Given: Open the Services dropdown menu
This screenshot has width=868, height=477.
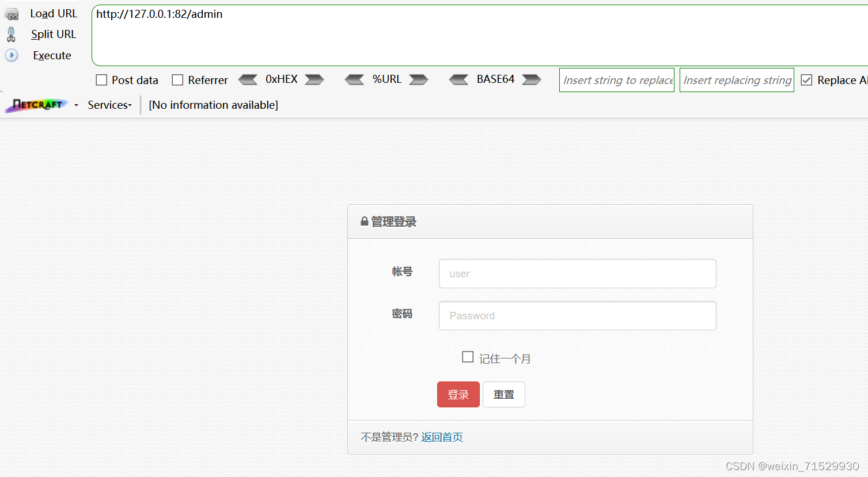Looking at the screenshot, I should tap(108, 104).
